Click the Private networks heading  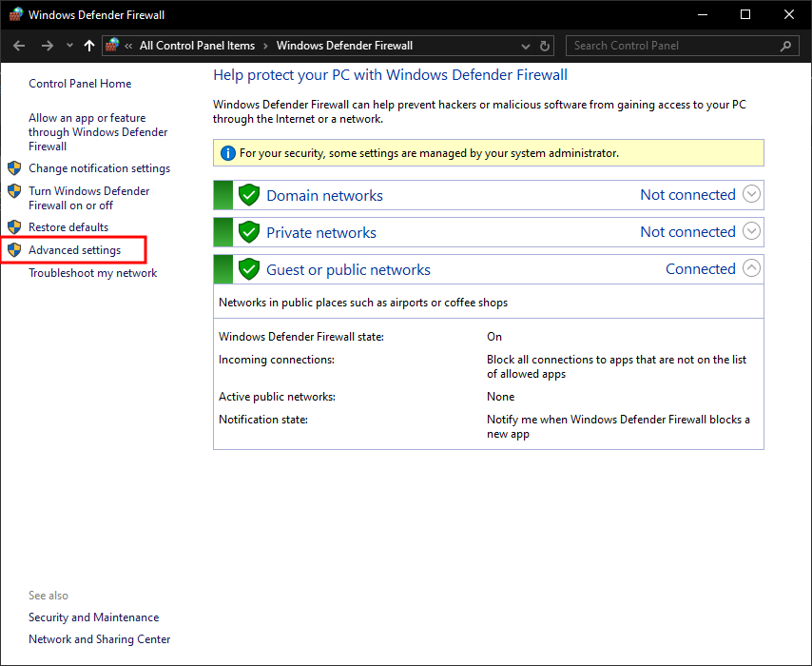pyautogui.click(x=321, y=233)
